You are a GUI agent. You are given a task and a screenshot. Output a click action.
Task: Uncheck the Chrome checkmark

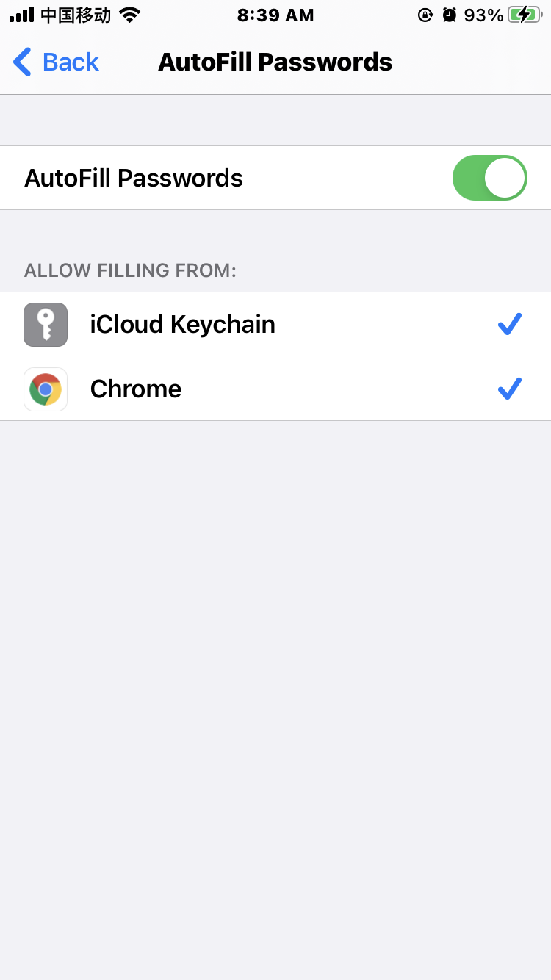click(509, 389)
